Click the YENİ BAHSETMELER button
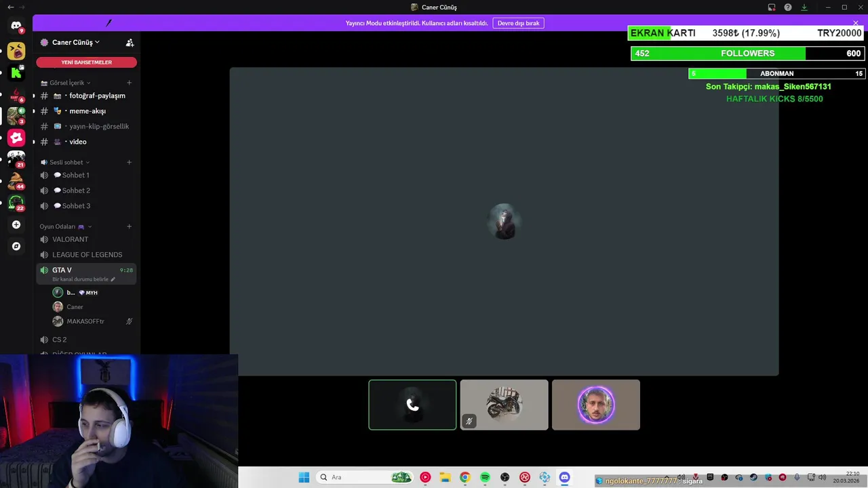Screen dimensions: 868x488 [86, 62]
